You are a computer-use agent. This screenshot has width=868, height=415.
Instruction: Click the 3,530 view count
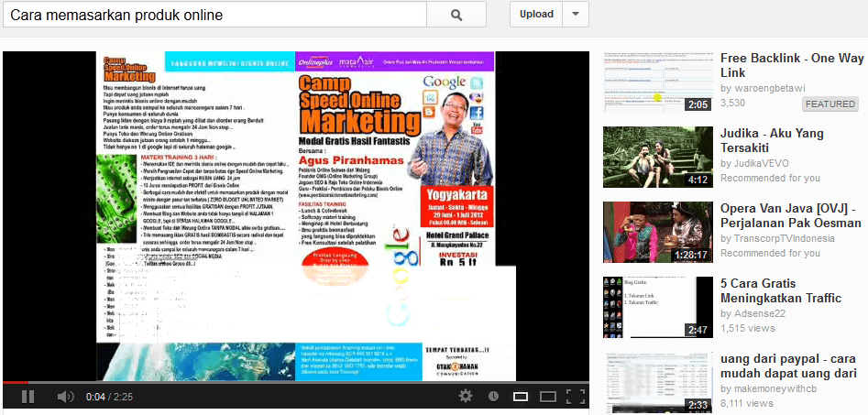point(732,103)
